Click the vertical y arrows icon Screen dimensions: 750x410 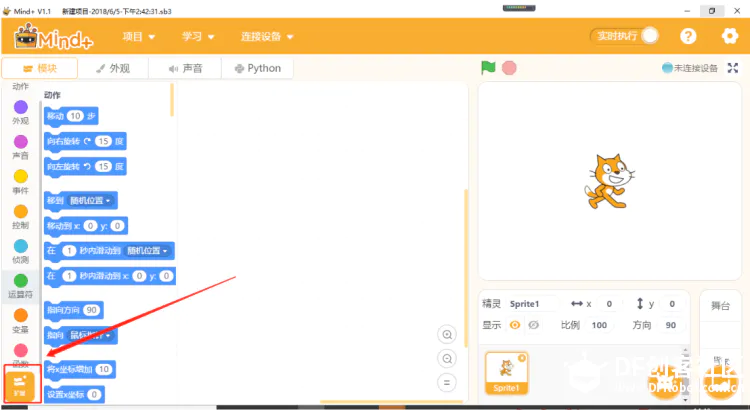[x=640, y=303]
